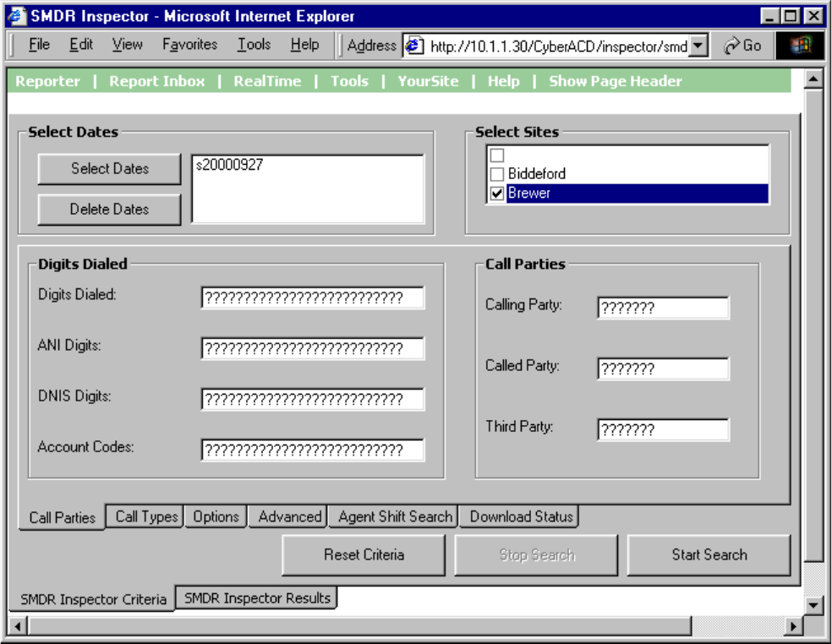This screenshot has width=832, height=644.
Task: Click the Internet Explorer page icon in title bar
Action: [x=17, y=15]
